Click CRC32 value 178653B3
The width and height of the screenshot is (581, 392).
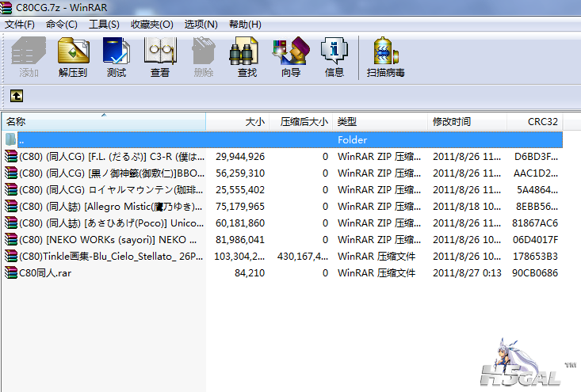click(535, 257)
